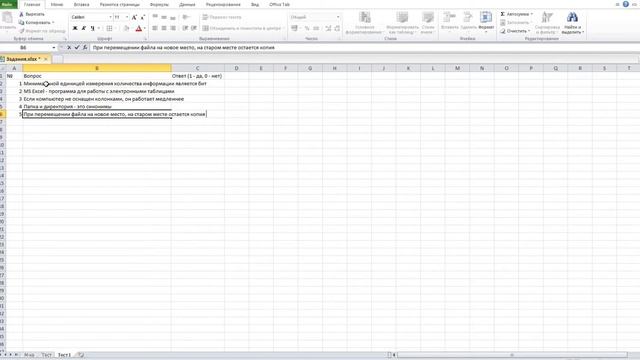The image size is (640, 360).
Task: Click the percent style icon
Action: 307,28
